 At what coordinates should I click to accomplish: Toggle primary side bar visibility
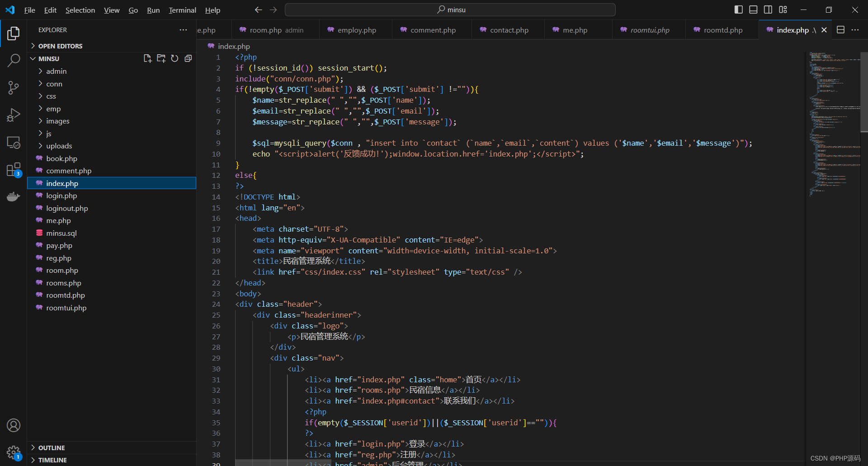pos(739,10)
